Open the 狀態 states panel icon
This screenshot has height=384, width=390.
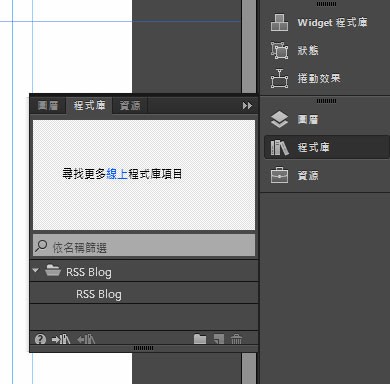pos(279,51)
